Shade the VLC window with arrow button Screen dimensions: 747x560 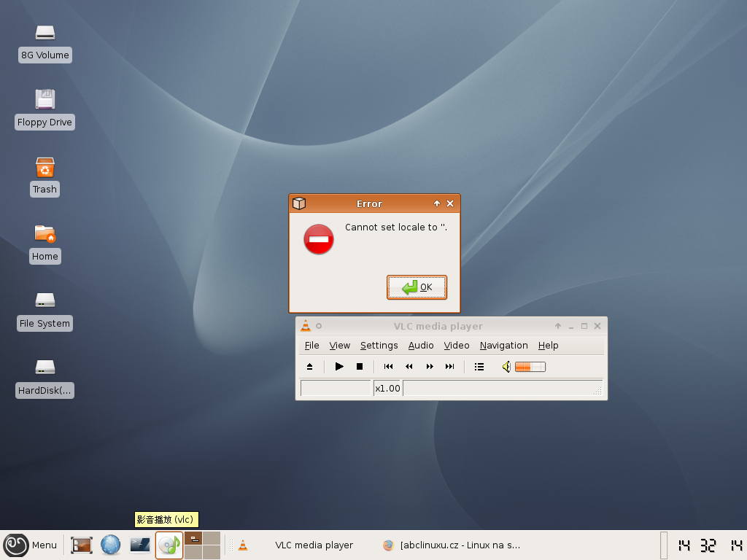558,326
